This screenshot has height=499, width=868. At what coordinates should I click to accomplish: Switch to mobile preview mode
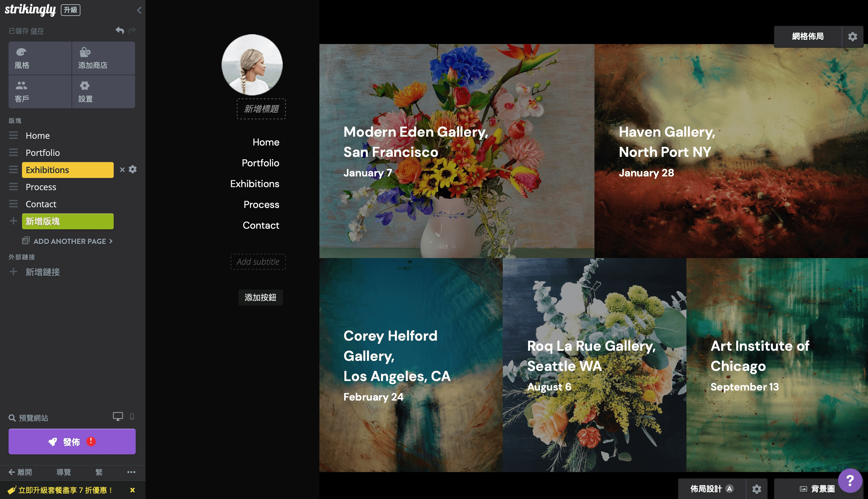coord(132,416)
